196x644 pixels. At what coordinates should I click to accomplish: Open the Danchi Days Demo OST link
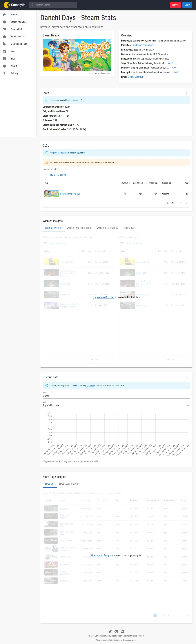(x=70, y=194)
